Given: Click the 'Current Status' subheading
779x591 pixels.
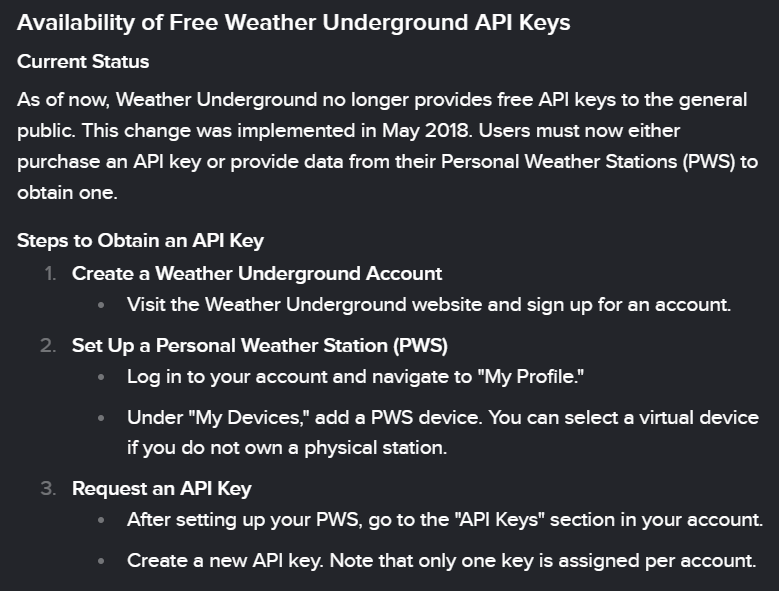Looking at the screenshot, I should [x=83, y=62].
